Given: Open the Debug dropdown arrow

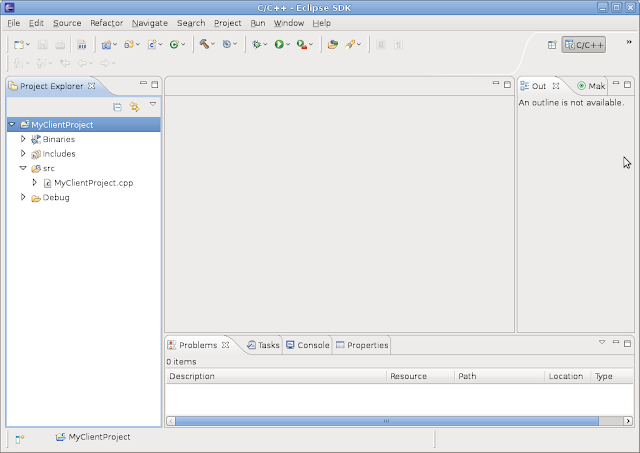Looking at the screenshot, I should point(265,44).
